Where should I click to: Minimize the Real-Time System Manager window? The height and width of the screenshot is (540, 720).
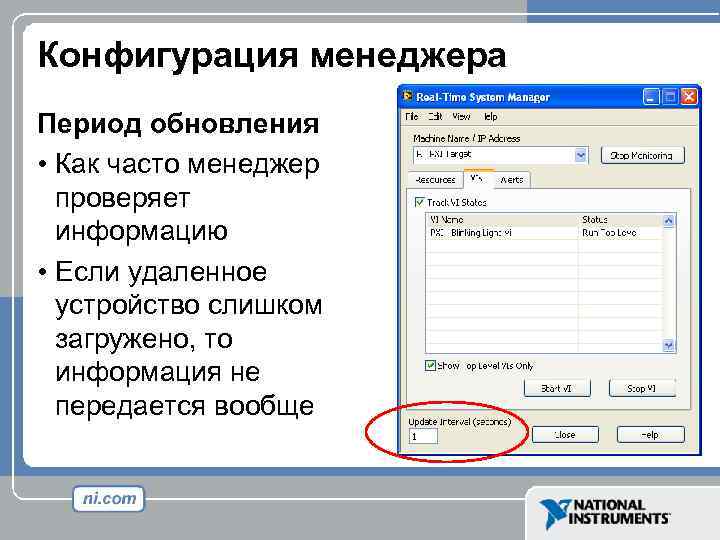click(x=650, y=97)
